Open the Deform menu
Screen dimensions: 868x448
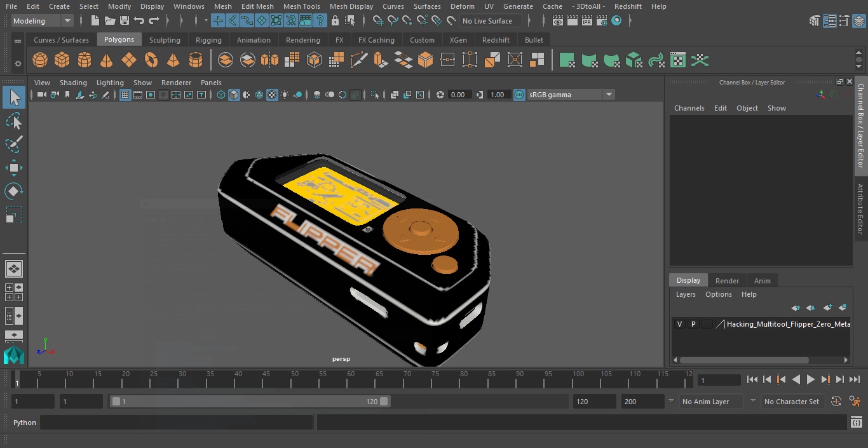462,6
